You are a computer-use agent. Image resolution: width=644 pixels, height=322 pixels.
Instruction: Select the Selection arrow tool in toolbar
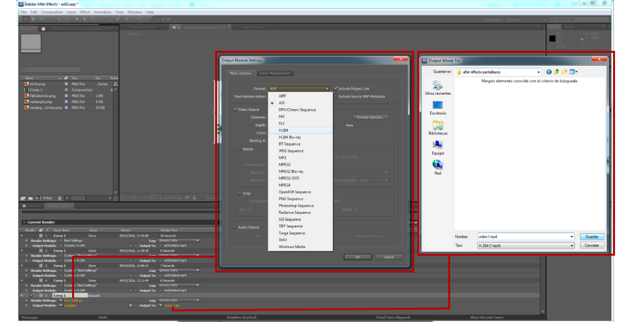click(26, 19)
